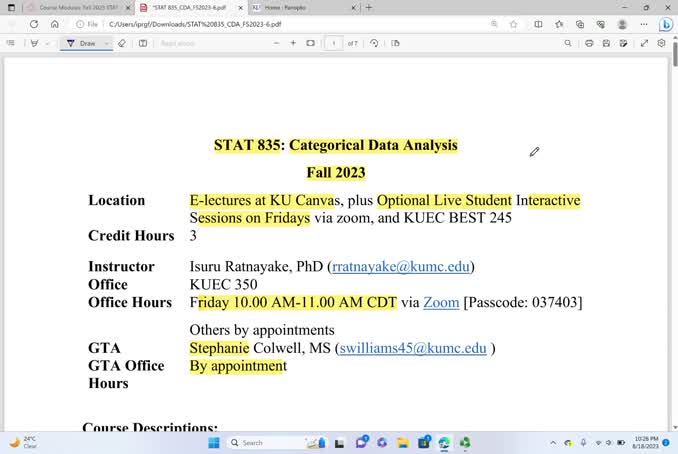
Task: Click the vertical scrollbar thumb
Action: click(675, 53)
